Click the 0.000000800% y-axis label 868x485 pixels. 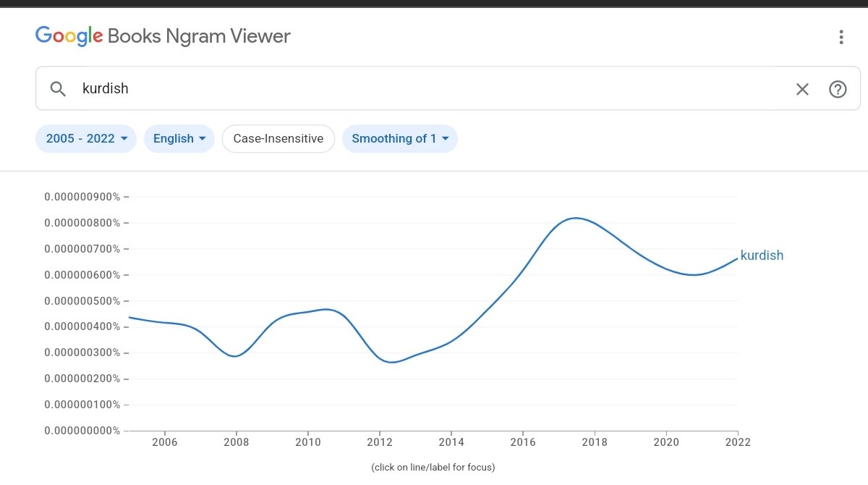pyautogui.click(x=82, y=223)
